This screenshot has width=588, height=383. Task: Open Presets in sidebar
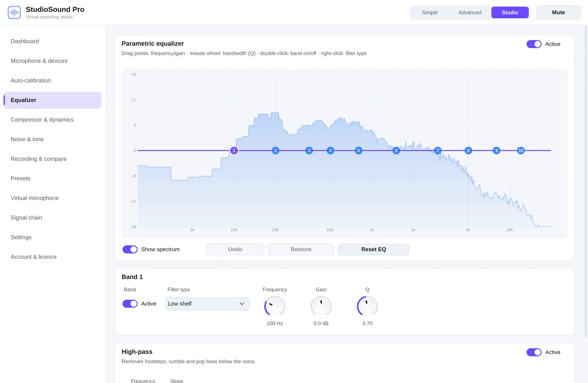[53, 179]
